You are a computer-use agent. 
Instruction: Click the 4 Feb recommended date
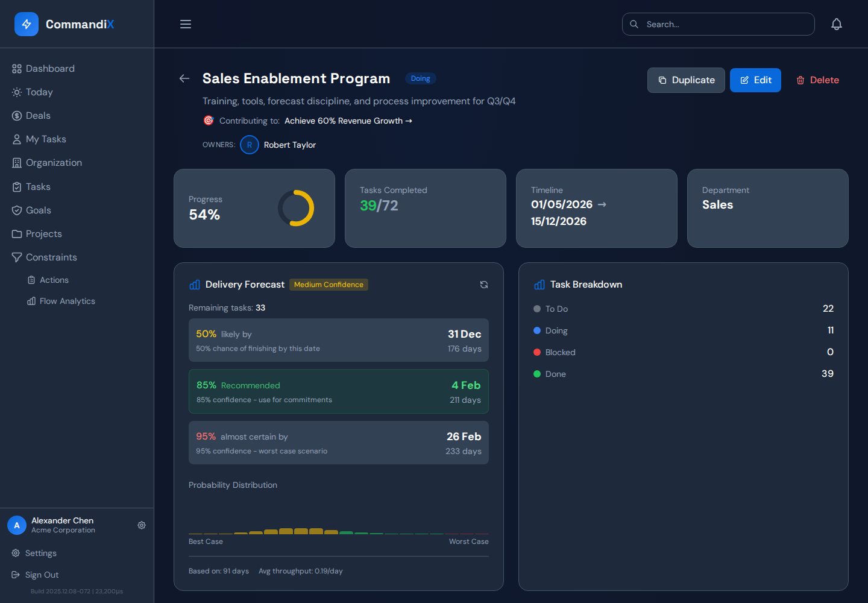(x=466, y=385)
